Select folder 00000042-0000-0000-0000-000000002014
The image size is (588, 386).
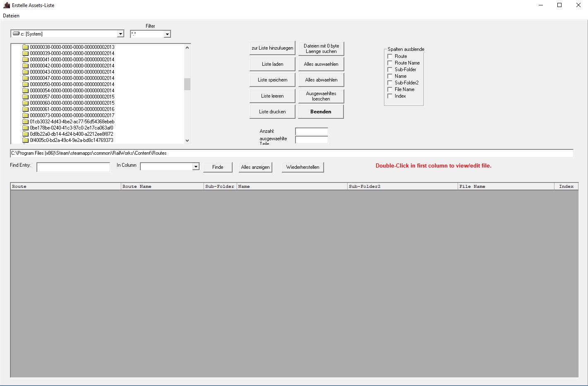[72, 66]
